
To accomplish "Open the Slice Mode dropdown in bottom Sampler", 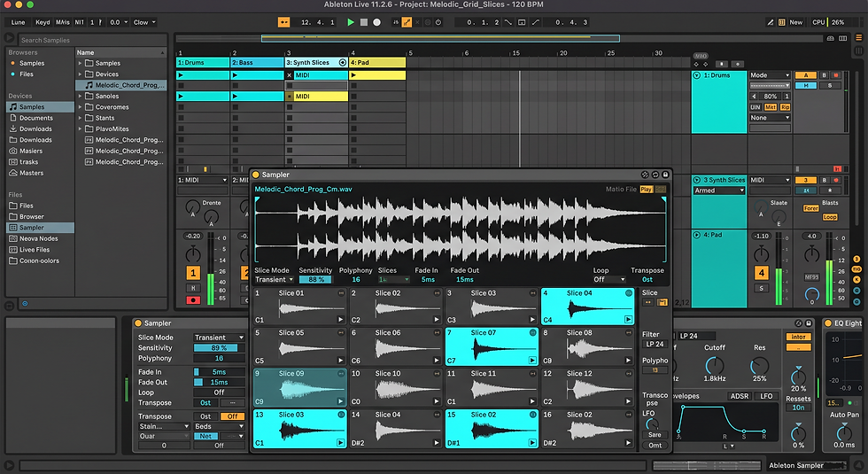I will (x=219, y=338).
